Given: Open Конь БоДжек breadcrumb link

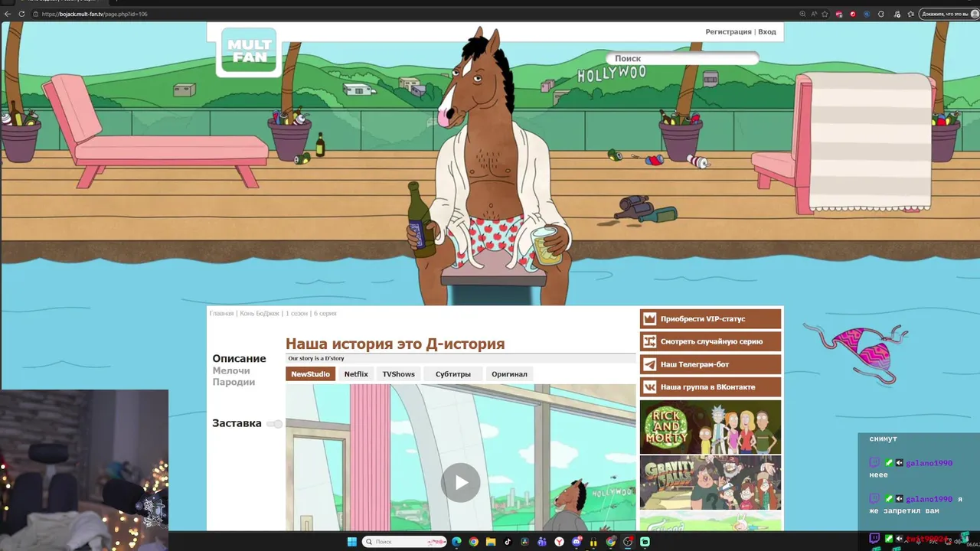Looking at the screenshot, I should click(260, 314).
